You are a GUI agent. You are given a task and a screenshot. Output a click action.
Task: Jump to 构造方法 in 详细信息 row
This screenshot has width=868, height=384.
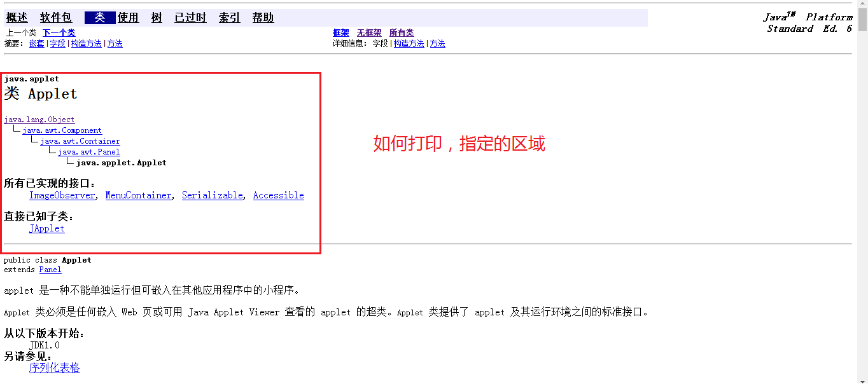click(409, 44)
